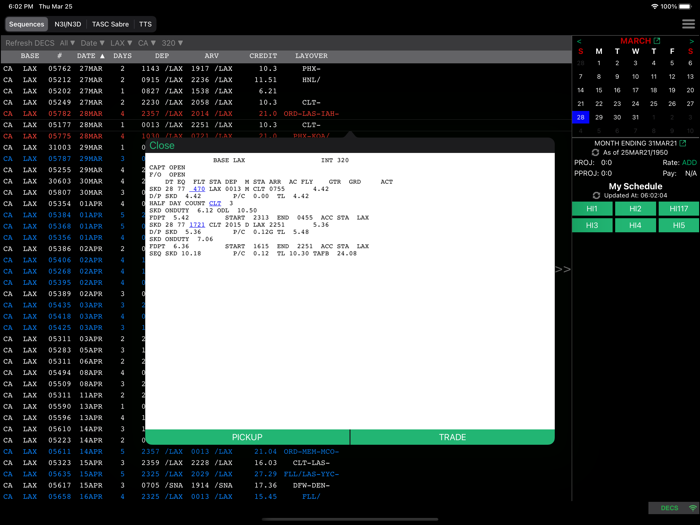700x525 pixels.
Task: Select sequence 05212 row
Action: [x=286, y=80]
